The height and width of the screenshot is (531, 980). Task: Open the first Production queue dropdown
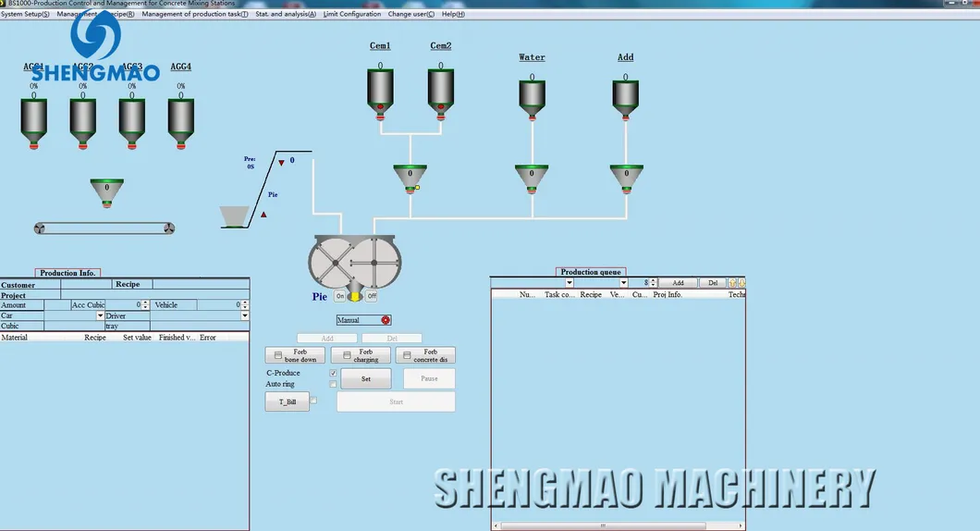(570, 283)
